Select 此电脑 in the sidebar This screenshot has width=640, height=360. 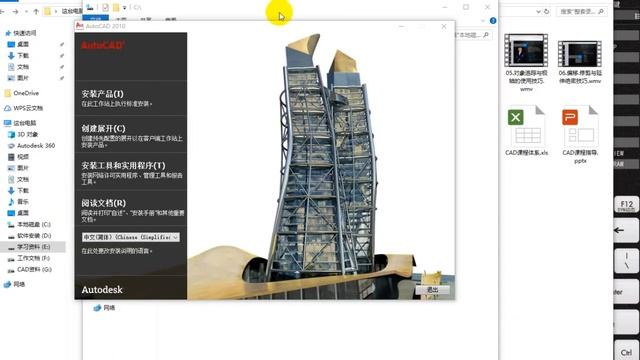pyautogui.click(x=24, y=123)
